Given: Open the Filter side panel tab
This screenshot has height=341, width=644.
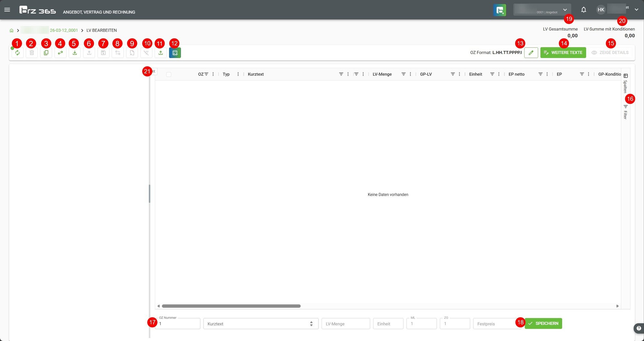Looking at the screenshot, I should pos(625,112).
